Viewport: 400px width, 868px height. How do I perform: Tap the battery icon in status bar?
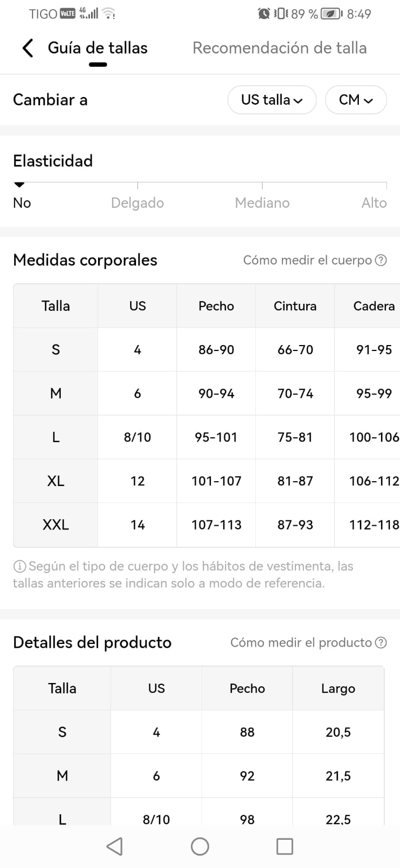tap(331, 14)
